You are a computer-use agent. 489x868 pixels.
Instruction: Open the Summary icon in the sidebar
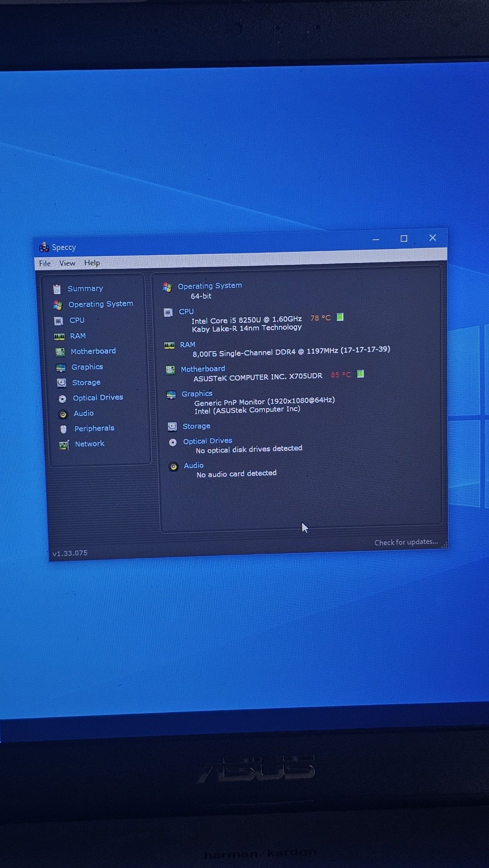pyautogui.click(x=57, y=289)
